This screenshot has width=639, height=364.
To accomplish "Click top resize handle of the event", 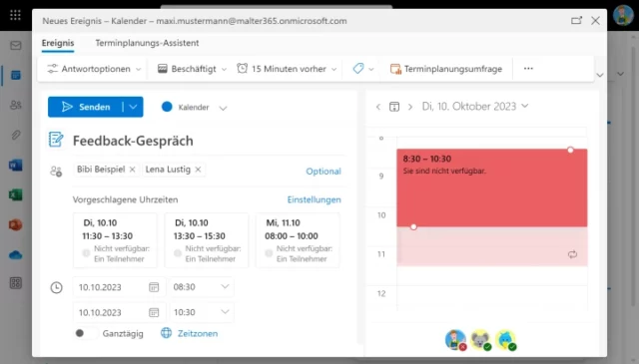I will tap(570, 150).
